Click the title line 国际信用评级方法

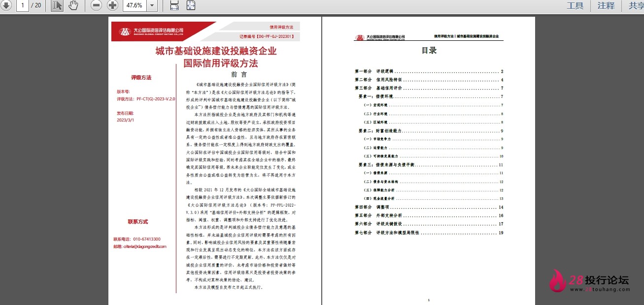(221, 63)
